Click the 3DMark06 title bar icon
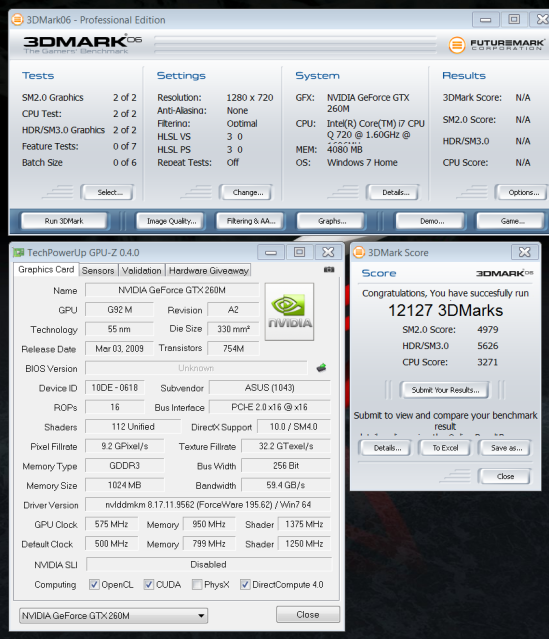 coord(17,20)
